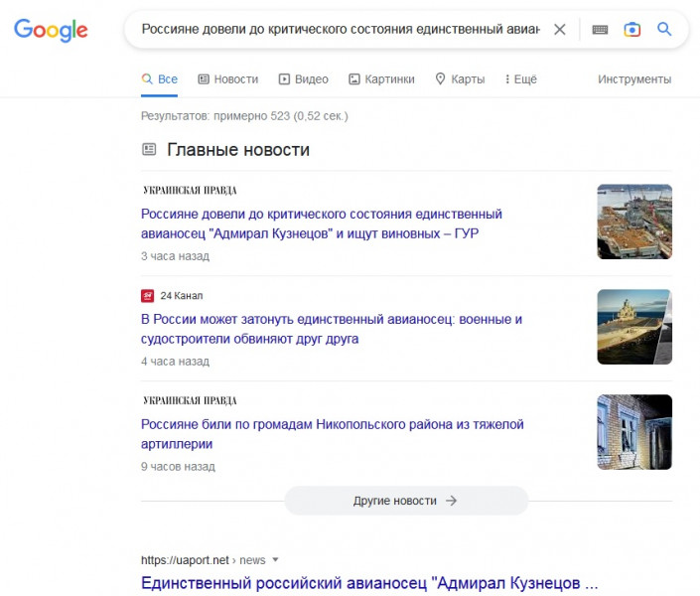Click the Другие новости button
Image resolution: width=700 pixels, height=596 pixels.
406,501
